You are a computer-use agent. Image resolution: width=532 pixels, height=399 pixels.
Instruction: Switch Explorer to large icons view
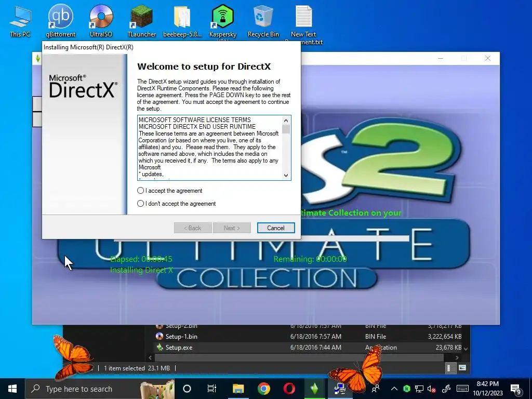462,368
